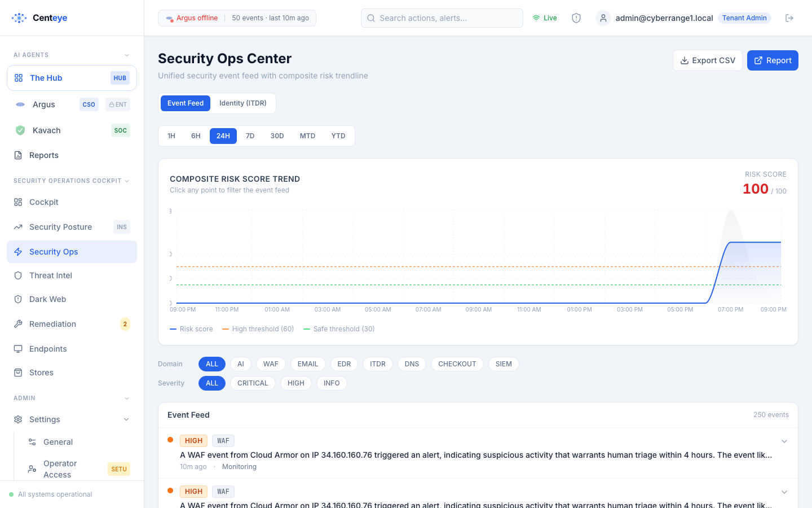This screenshot has width=812, height=508.
Task: Collapse the Admin section chevron
Action: click(x=127, y=398)
